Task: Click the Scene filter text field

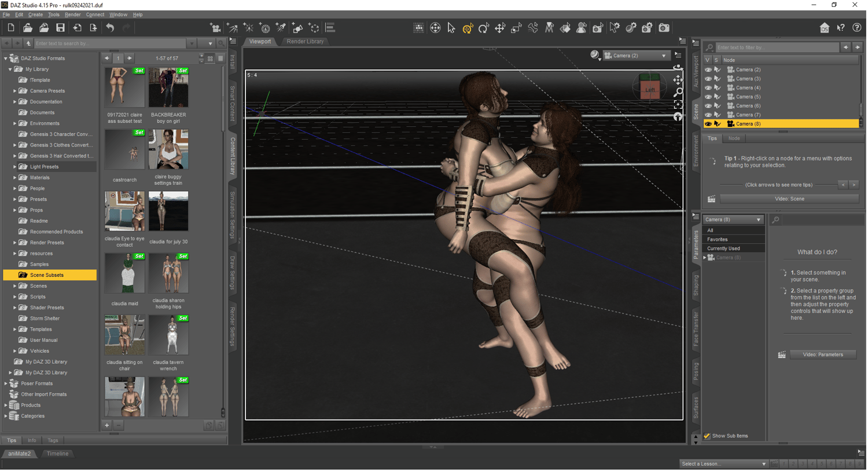Action: 777,47
